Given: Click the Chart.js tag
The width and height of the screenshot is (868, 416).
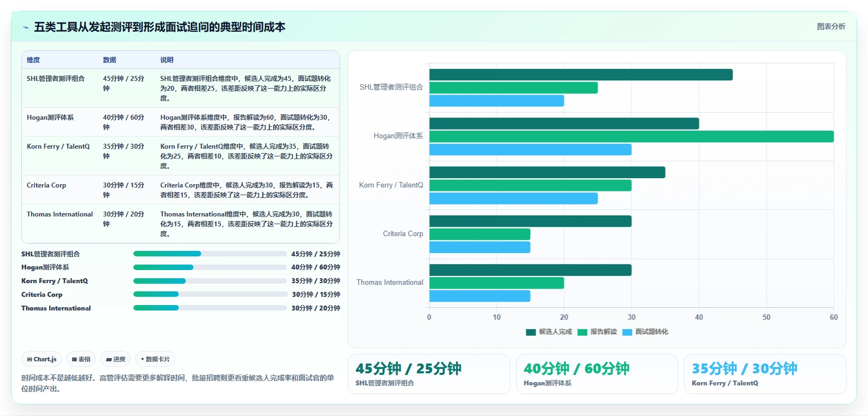Looking at the screenshot, I should point(42,359).
